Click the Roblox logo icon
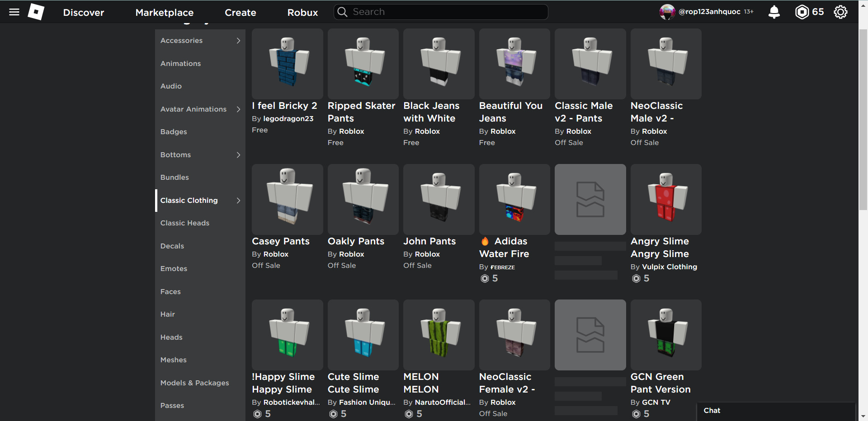The image size is (868, 421). click(36, 12)
